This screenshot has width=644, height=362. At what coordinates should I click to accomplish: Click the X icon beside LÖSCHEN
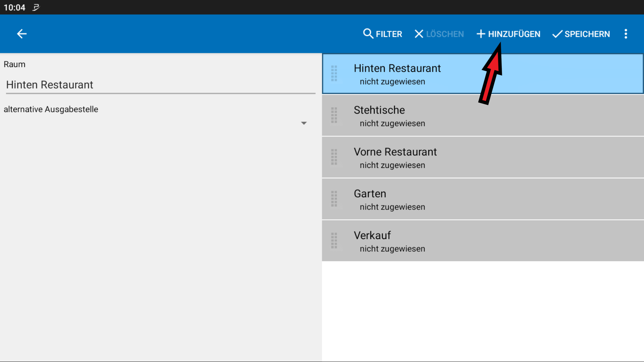point(419,34)
